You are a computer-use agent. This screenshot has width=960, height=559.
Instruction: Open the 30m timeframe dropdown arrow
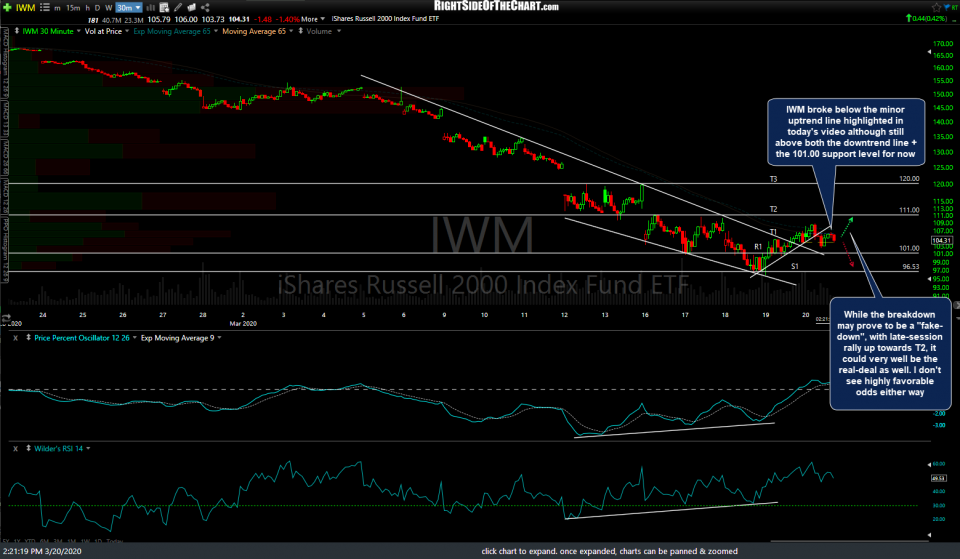click(x=138, y=8)
